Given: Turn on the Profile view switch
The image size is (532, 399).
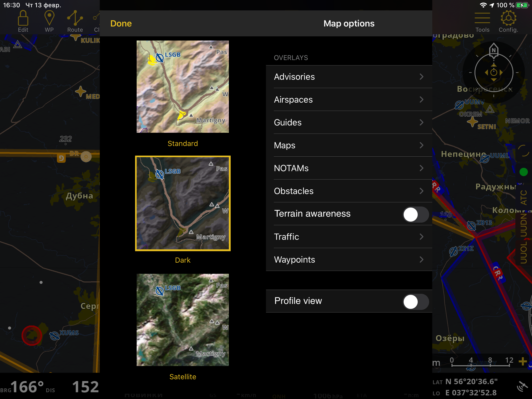Looking at the screenshot, I should pyautogui.click(x=415, y=302).
